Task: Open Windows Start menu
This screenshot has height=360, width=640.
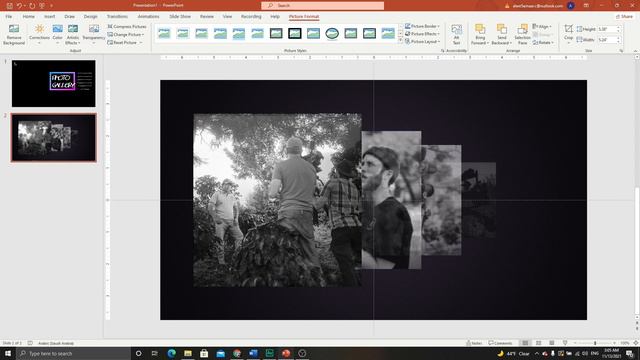Action: point(8,353)
